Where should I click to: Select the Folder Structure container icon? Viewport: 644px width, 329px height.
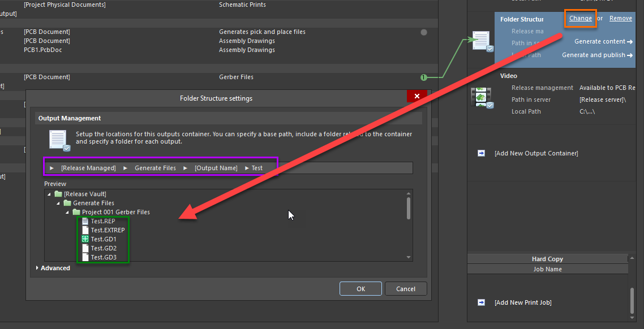click(x=483, y=41)
